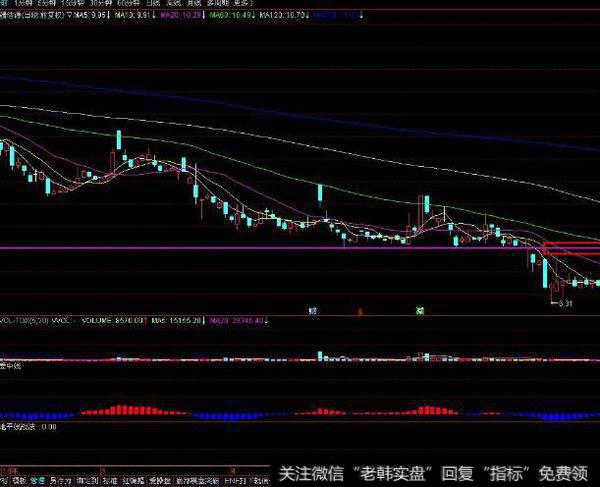This screenshot has height=487, width=600.
Task: Click the blue info marker under candles
Action: (x=313, y=310)
